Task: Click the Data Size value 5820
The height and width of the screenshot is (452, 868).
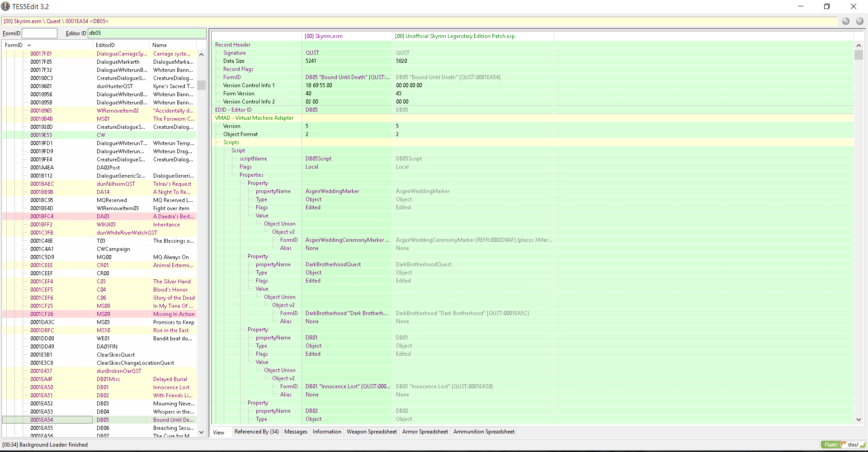Action: click(x=401, y=61)
